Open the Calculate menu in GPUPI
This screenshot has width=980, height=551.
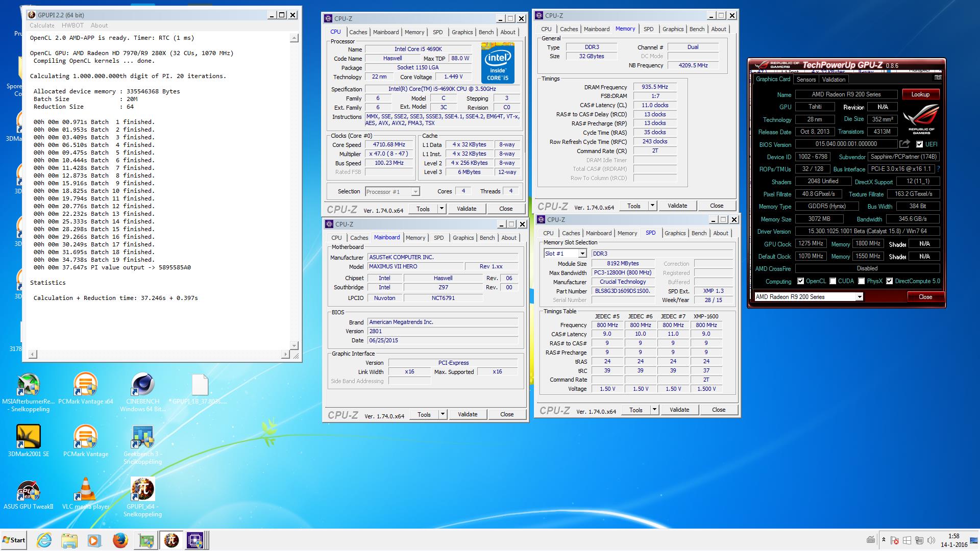(x=42, y=26)
